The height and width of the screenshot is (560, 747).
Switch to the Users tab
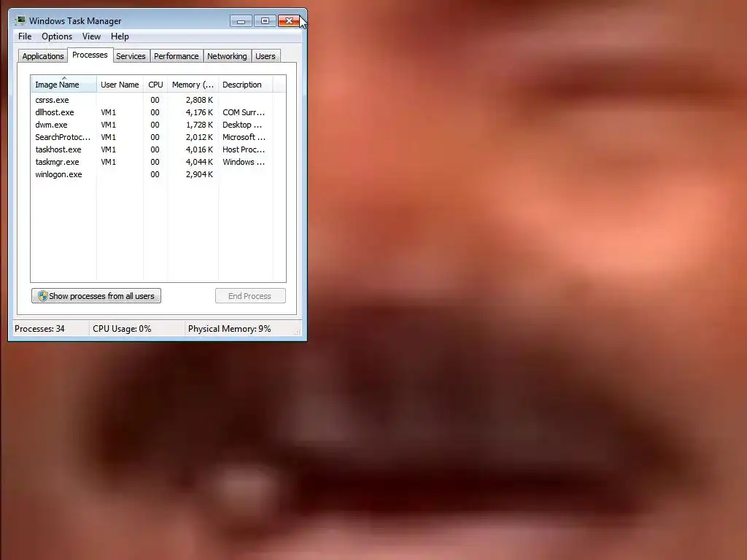pyautogui.click(x=266, y=56)
